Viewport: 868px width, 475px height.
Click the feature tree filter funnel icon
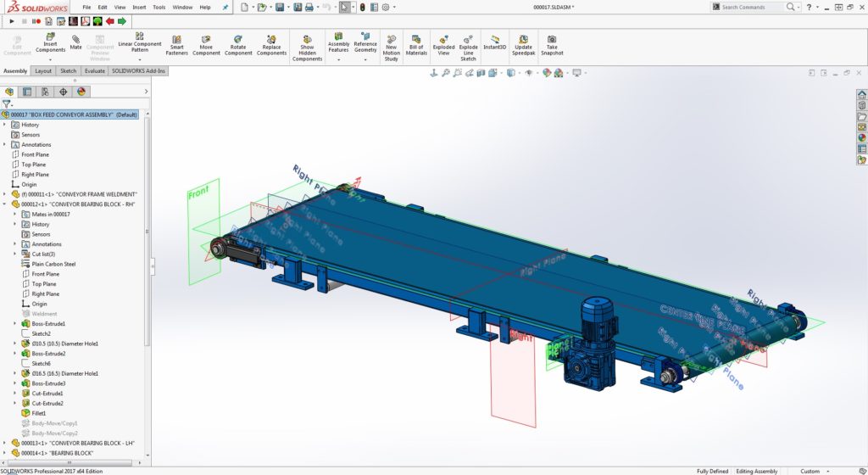tap(7, 103)
